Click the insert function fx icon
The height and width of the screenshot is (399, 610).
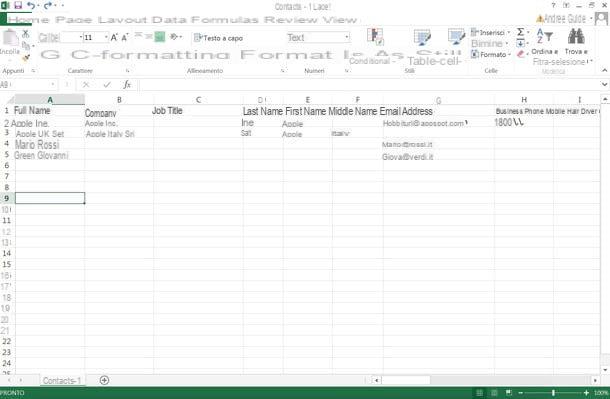127,84
